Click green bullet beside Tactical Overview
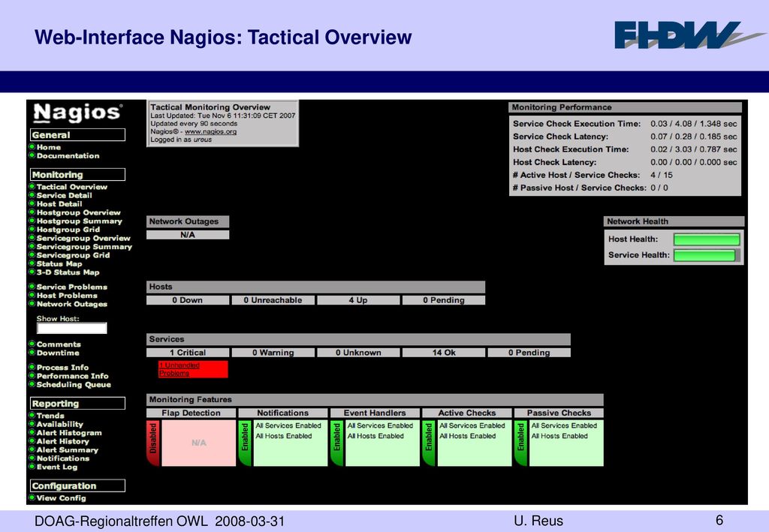The image size is (769, 532). pyautogui.click(x=32, y=187)
